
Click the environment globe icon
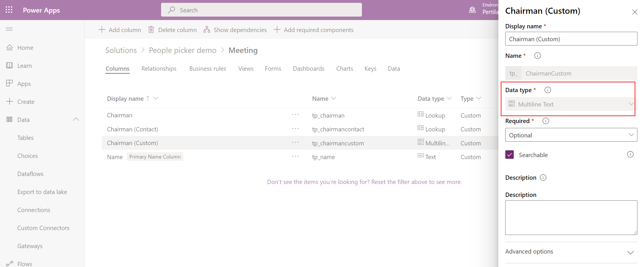pos(472,10)
